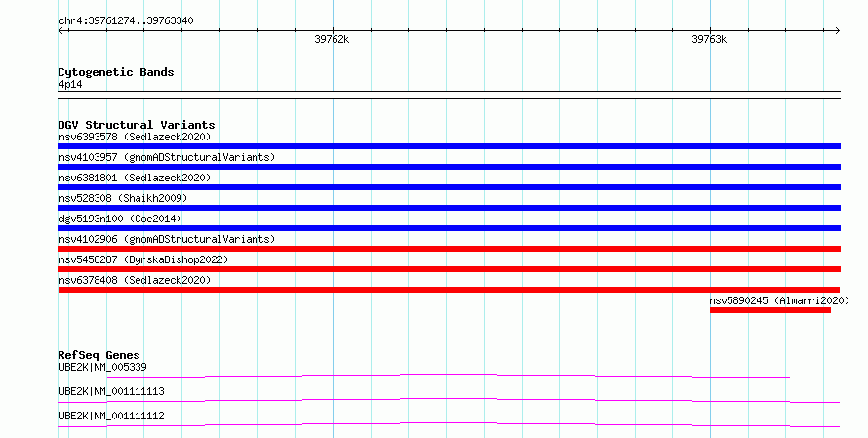Open the UBE2K|NM_001111112 transcript label
The height and width of the screenshot is (438, 868).
coord(111,416)
